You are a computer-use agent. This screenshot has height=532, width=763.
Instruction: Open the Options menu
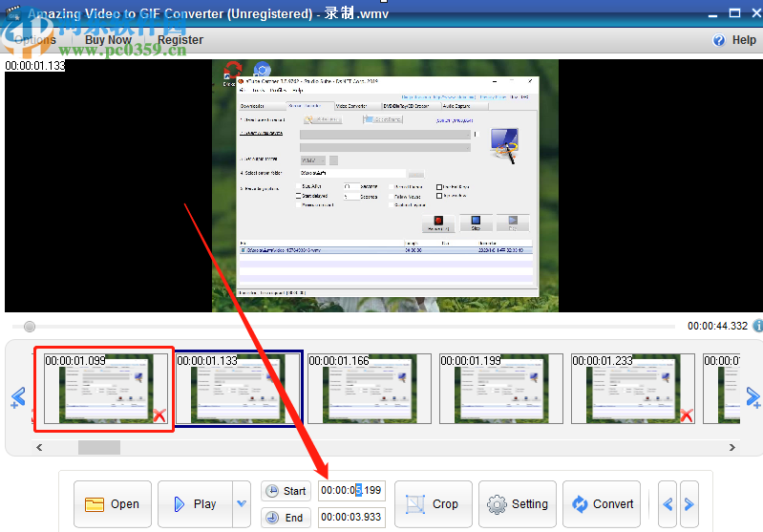[35, 40]
